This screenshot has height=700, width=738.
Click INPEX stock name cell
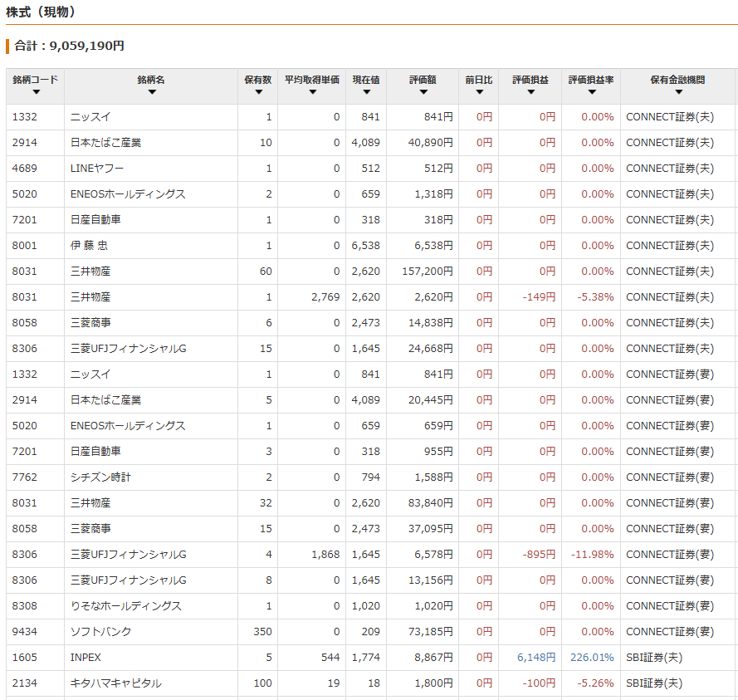click(x=151, y=658)
